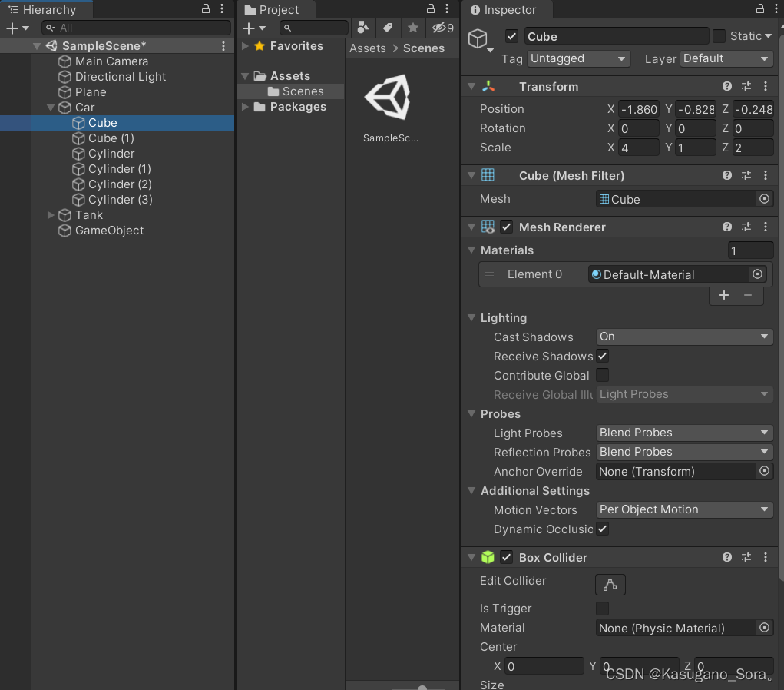Enable Contribute Global Illumination checkbox

(602, 376)
